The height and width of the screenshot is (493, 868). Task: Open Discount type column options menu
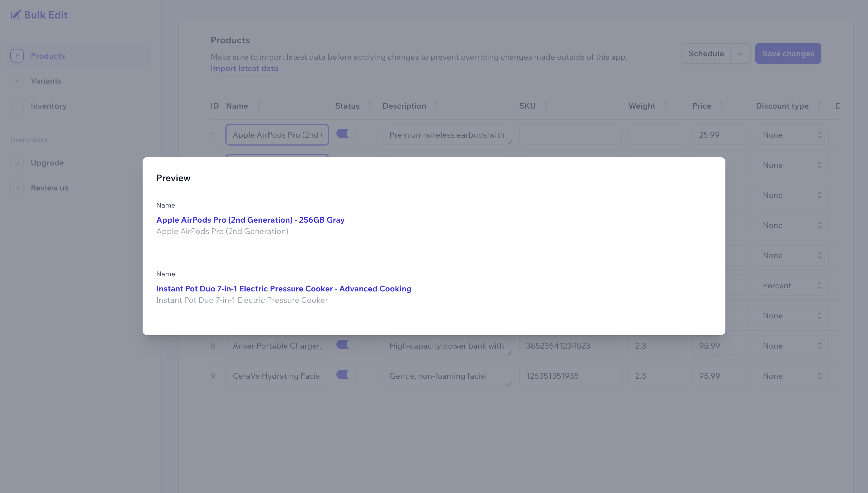click(x=819, y=106)
